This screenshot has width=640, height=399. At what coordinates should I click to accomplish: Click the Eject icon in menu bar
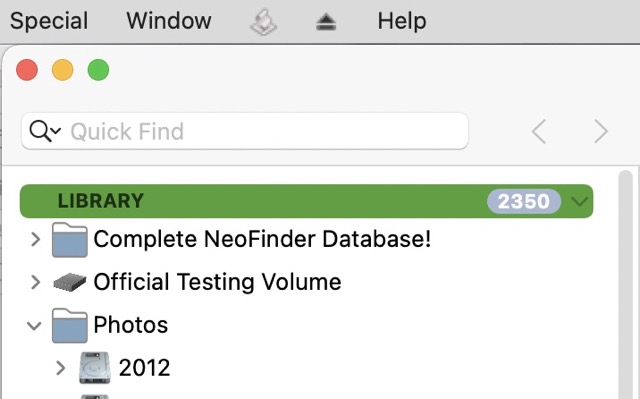point(326,22)
